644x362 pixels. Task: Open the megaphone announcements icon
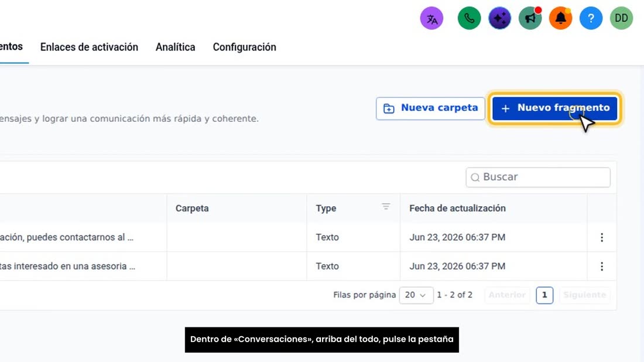(x=530, y=19)
